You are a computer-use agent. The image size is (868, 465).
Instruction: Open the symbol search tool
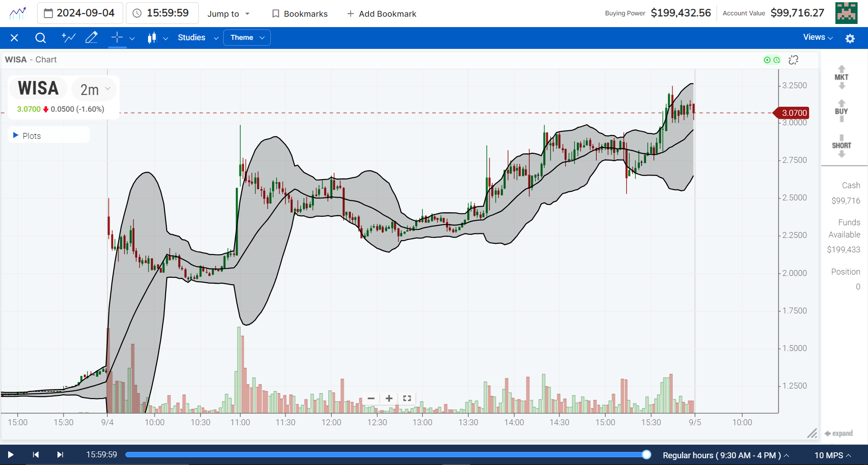coord(40,38)
